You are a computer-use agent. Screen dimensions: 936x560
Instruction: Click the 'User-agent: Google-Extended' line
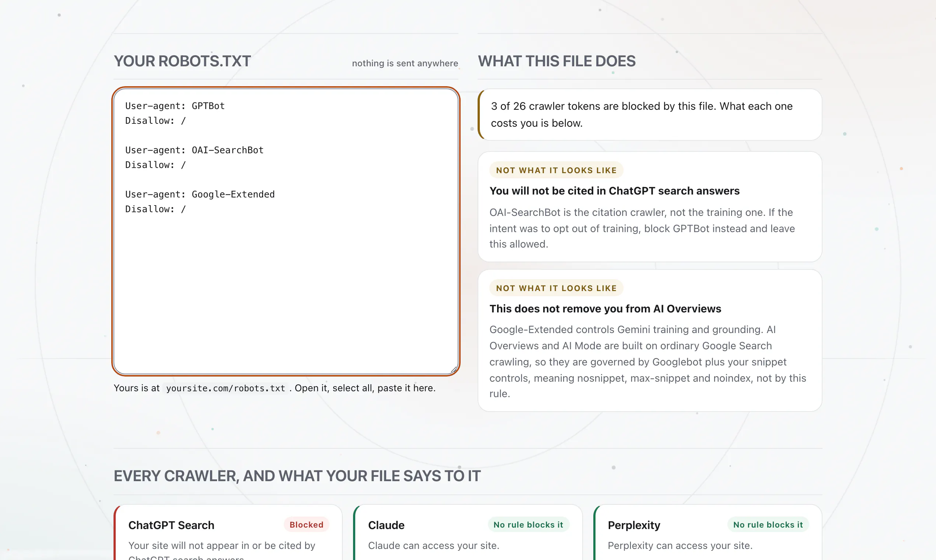[x=200, y=194]
